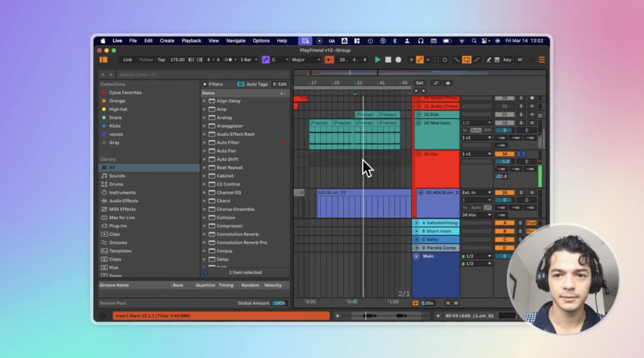Toggle the purple Scale Mode icon

pyautogui.click(x=266, y=60)
